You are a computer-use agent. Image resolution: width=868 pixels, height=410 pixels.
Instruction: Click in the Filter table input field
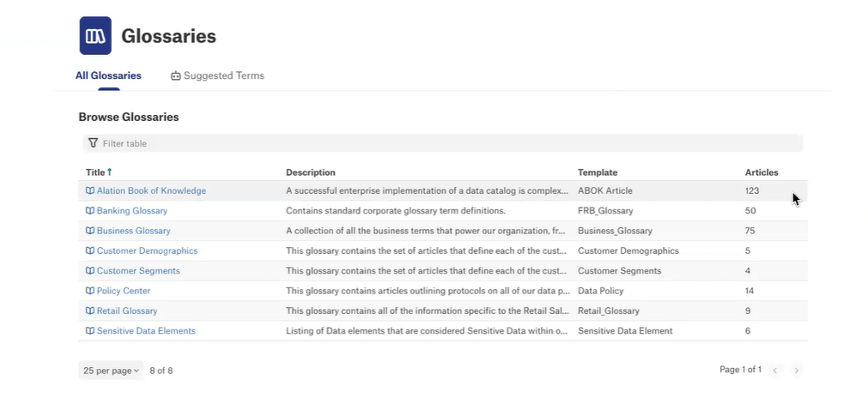[443, 143]
